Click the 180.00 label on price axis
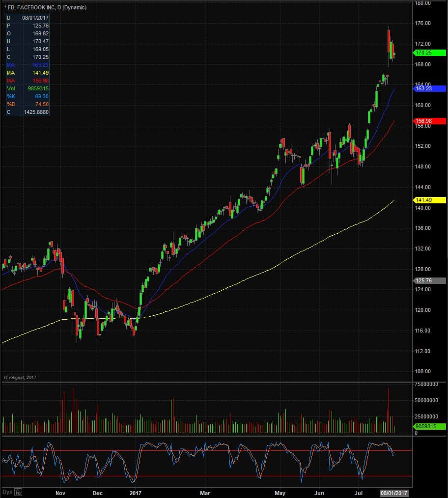 pyautogui.click(x=422, y=3)
